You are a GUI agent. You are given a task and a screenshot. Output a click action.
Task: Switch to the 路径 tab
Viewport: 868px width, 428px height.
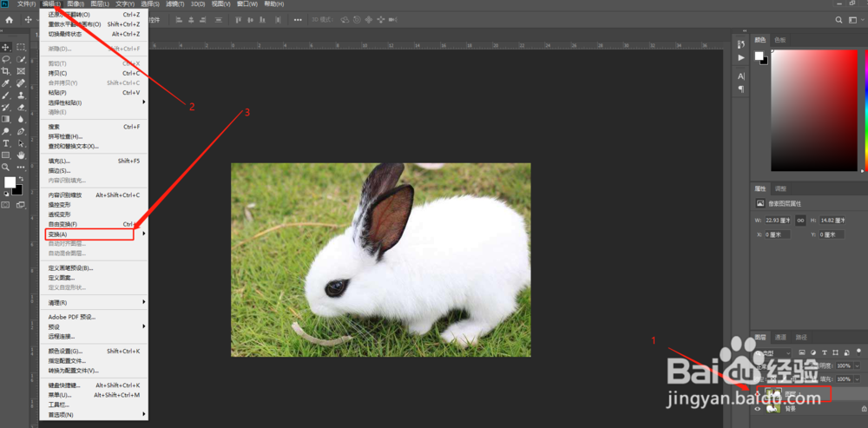coord(801,337)
